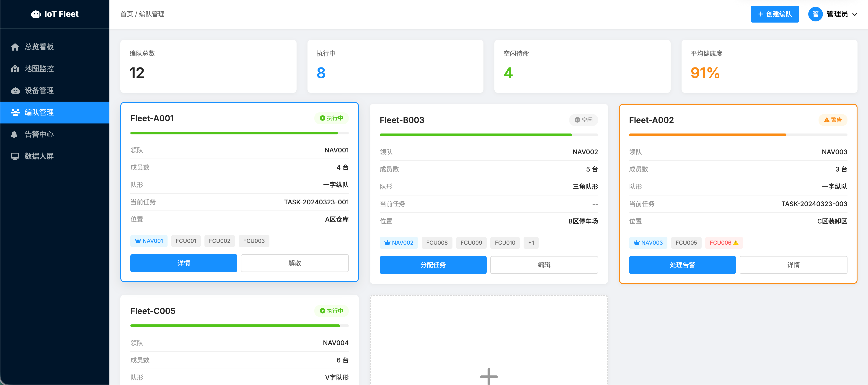Click the home icon beside 总览看板
Viewport: 868px width, 385px height.
(x=15, y=47)
